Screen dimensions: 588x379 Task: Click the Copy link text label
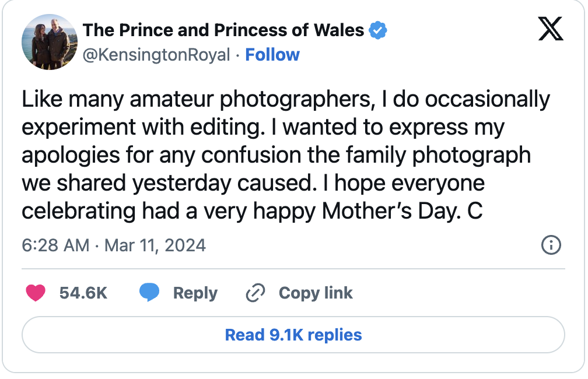(316, 293)
